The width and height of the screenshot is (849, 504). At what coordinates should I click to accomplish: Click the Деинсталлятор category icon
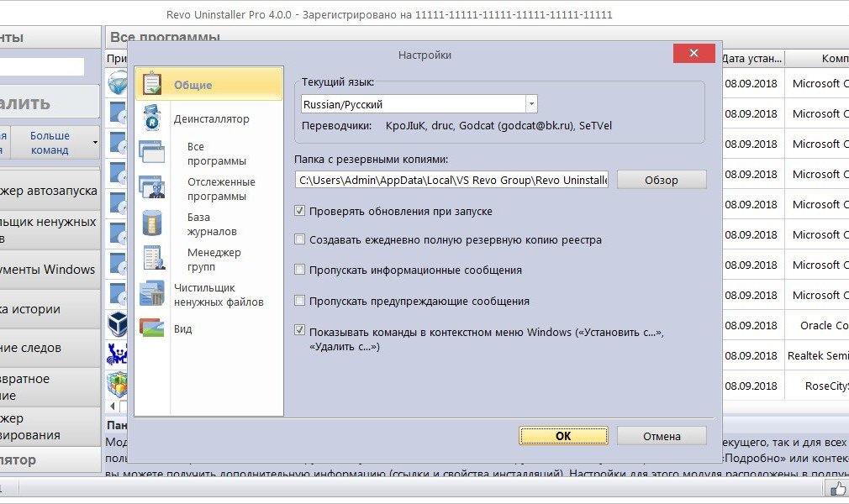coord(152,118)
